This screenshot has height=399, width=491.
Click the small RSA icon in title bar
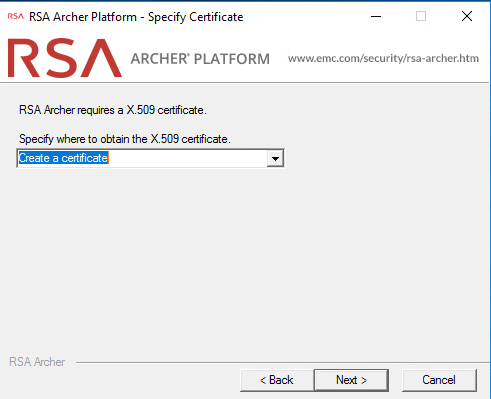coord(16,16)
